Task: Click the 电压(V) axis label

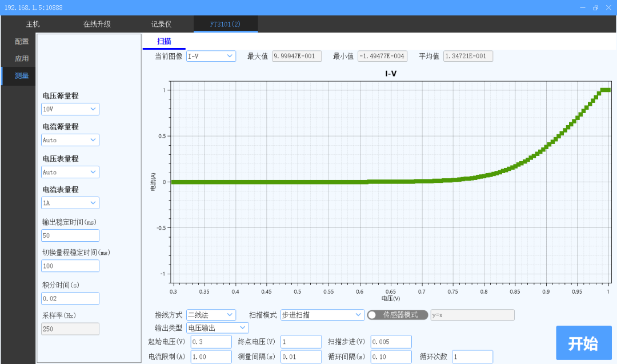Action: 391,299
